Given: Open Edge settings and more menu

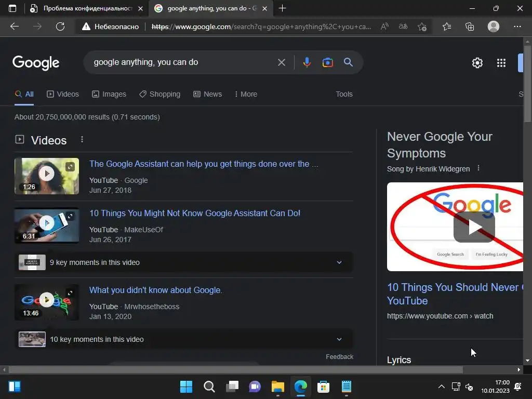Looking at the screenshot, I should (517, 26).
